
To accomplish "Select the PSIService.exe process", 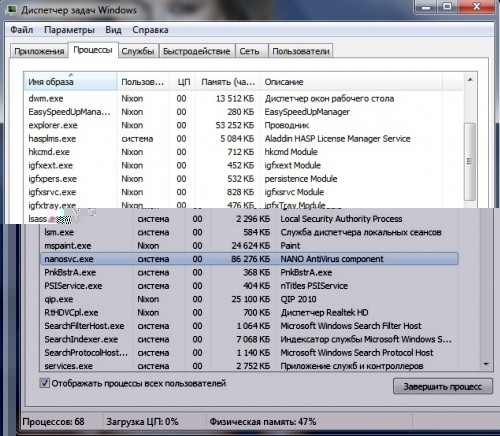I will (x=249, y=286).
